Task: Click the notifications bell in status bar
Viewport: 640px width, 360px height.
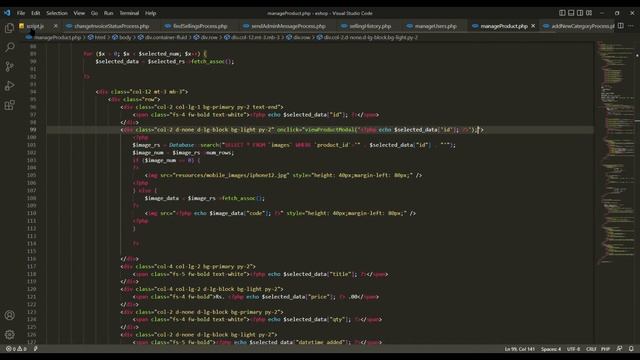Action: point(631,349)
